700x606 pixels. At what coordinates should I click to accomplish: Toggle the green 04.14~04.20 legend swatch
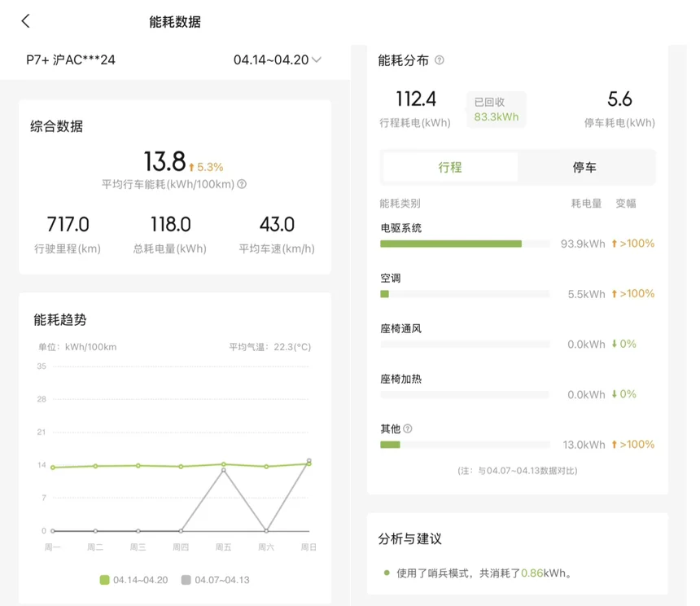104,580
